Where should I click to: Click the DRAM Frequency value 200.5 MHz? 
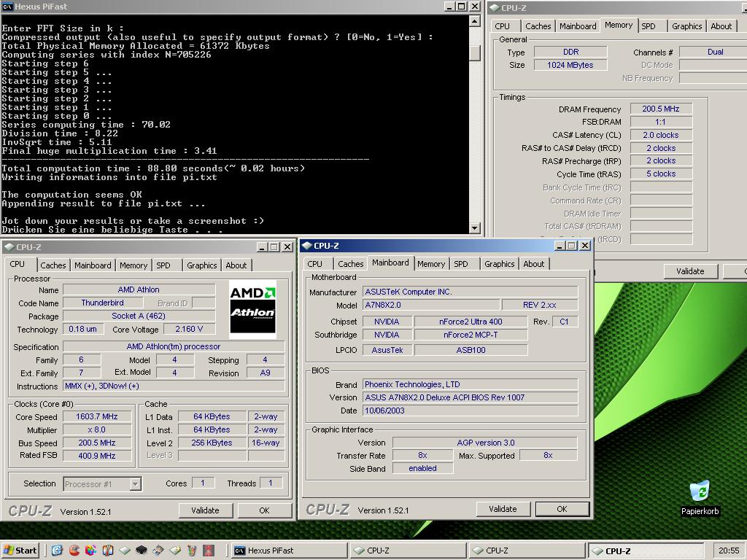661,109
